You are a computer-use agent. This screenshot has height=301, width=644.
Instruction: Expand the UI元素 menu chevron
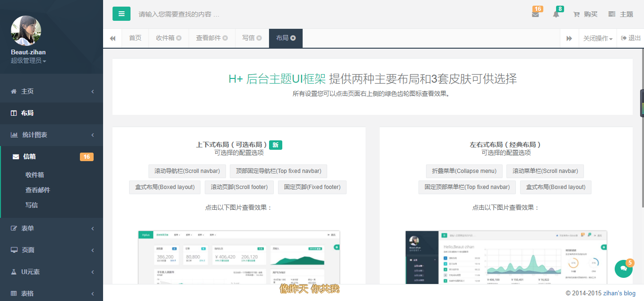coord(93,272)
